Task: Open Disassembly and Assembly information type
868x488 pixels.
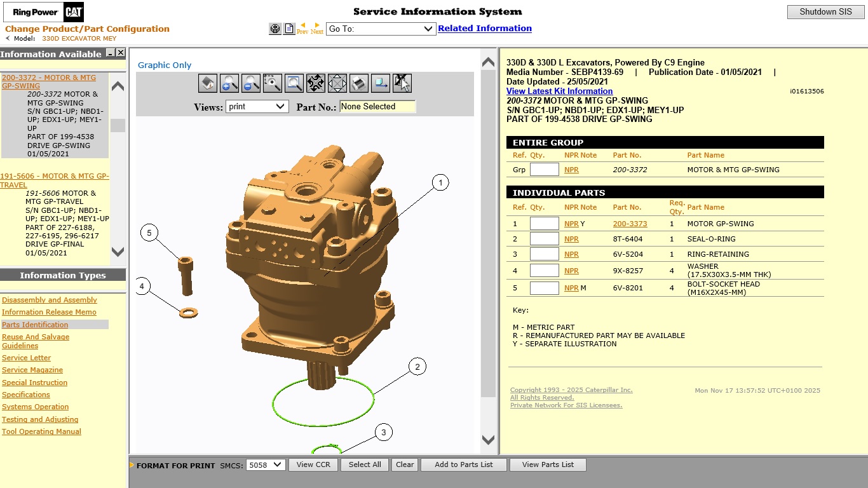Action: 50,300
